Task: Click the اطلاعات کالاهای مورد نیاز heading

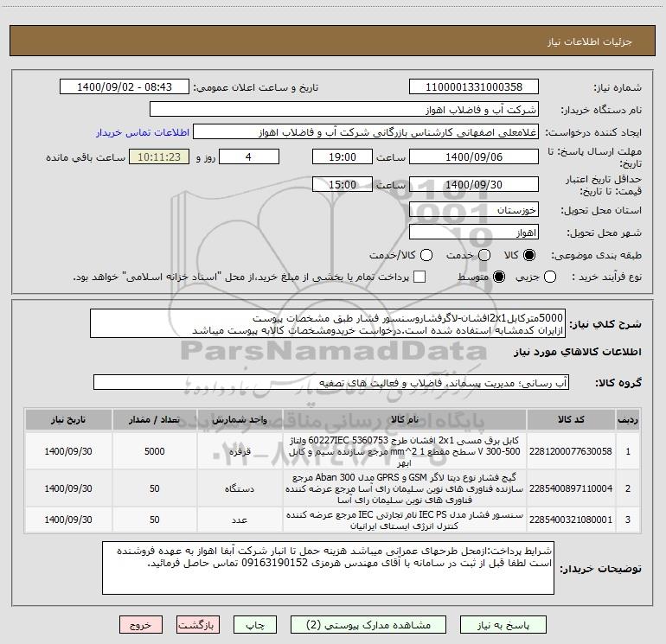Action: tap(578, 353)
